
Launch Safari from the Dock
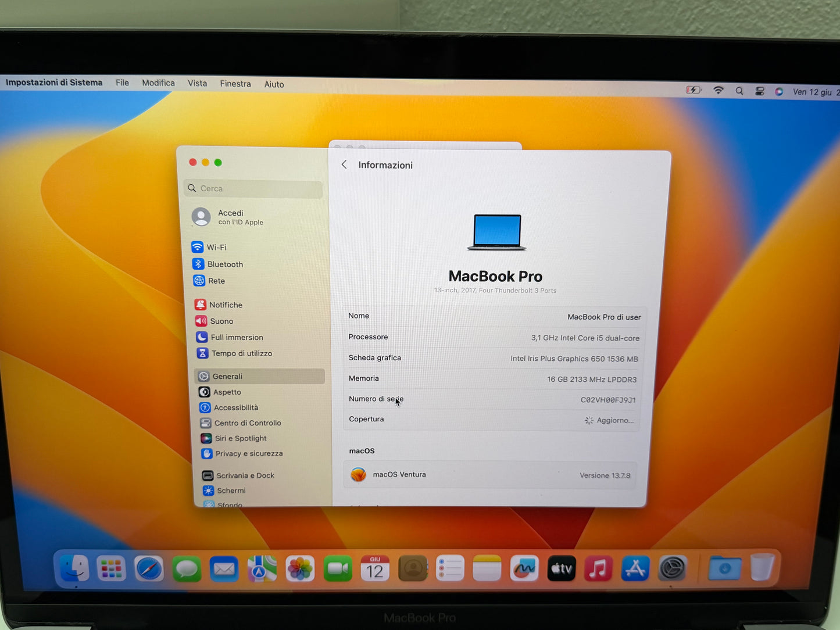point(149,568)
